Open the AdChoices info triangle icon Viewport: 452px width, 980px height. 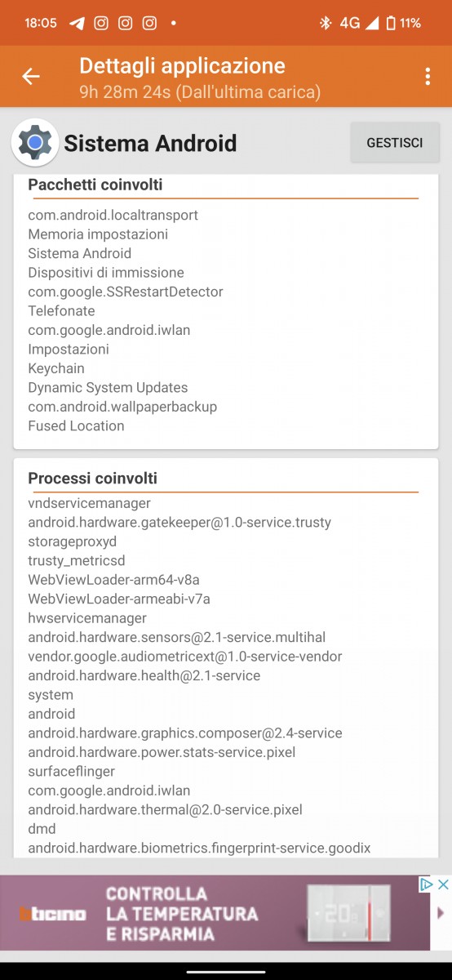(x=426, y=884)
